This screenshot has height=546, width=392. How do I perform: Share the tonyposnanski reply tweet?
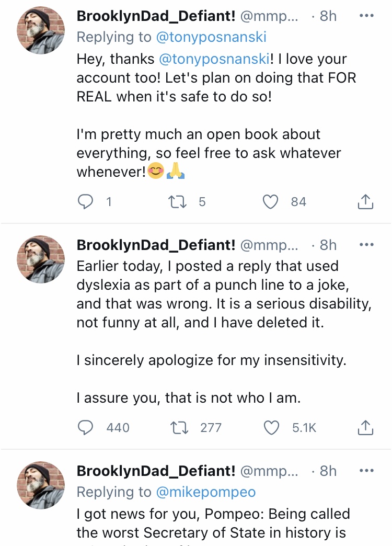click(x=365, y=202)
